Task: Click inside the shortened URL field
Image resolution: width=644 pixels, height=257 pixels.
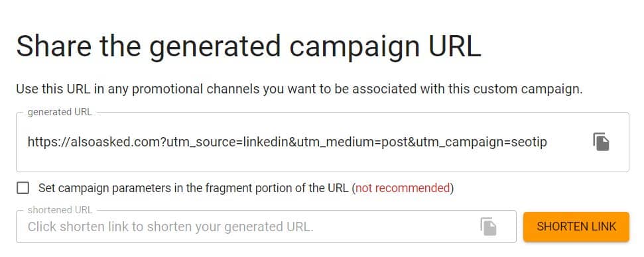Action: click(266, 227)
